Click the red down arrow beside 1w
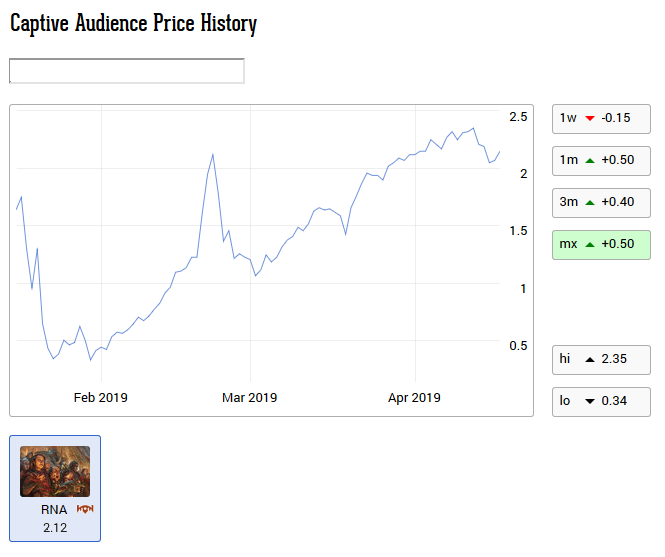This screenshot has height=557, width=665. (x=590, y=118)
